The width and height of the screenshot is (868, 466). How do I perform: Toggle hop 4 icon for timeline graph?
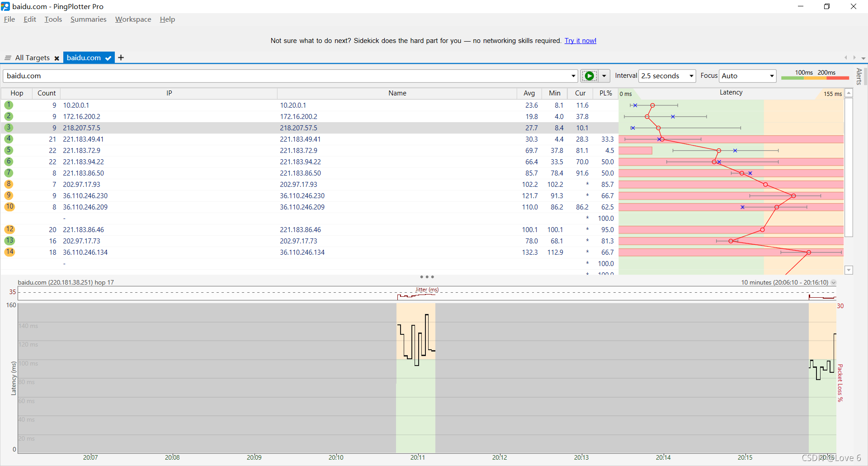click(x=9, y=139)
